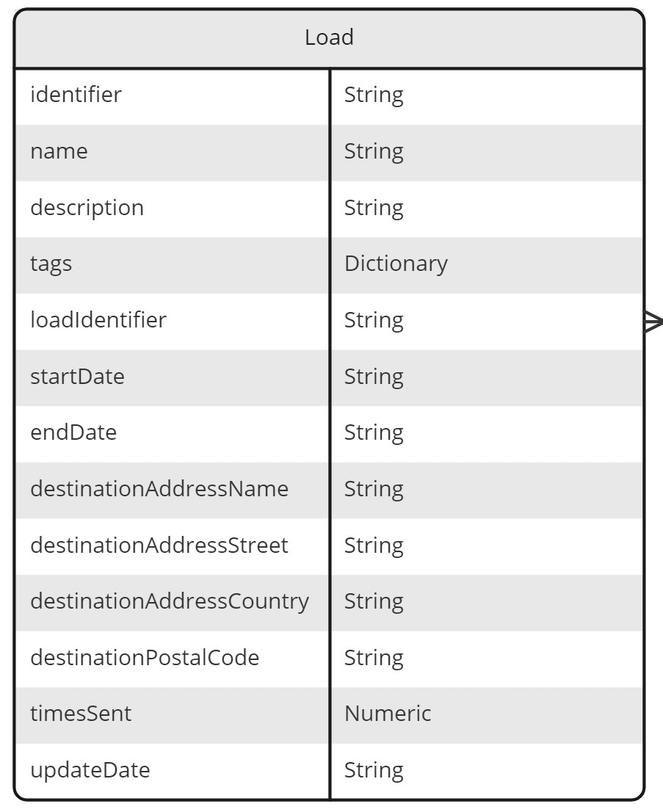Click the String type beside identifier
Screen dimensions: 663x812
[374, 95]
